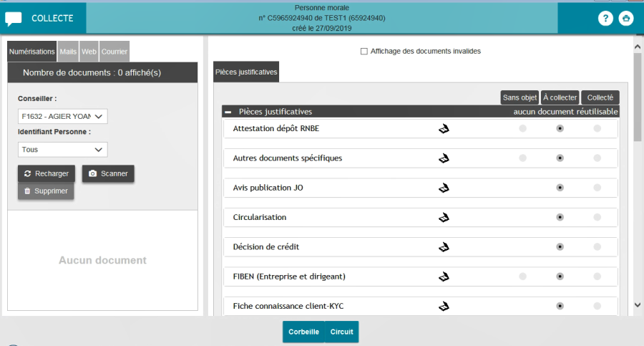Click scan icon for Avis publication JO

(444, 188)
